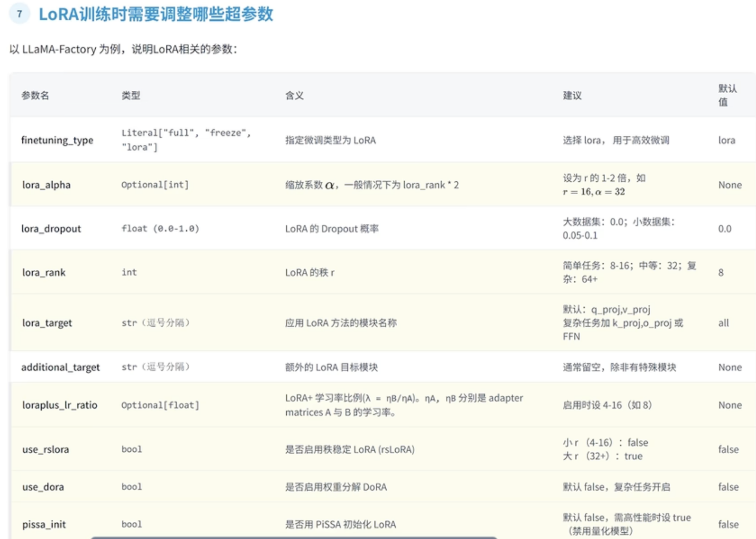Click the rsLoRA description text

(x=350, y=449)
